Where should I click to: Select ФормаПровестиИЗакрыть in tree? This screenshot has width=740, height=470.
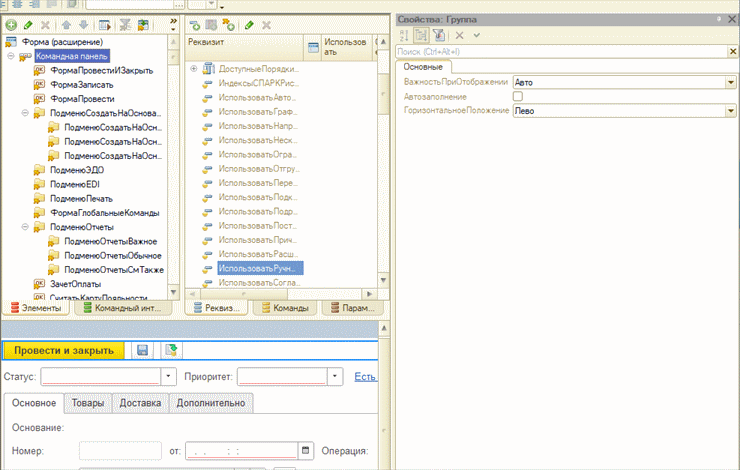101,70
